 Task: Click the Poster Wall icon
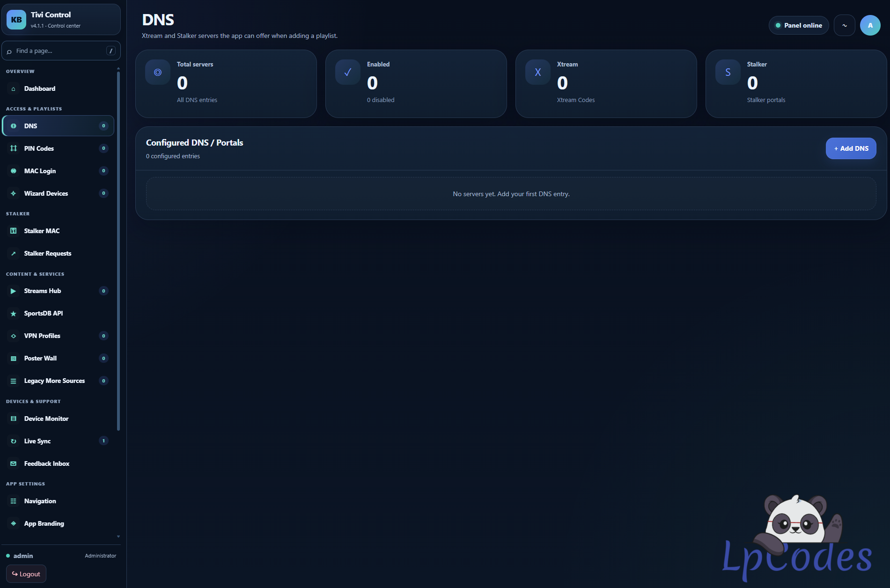14,358
